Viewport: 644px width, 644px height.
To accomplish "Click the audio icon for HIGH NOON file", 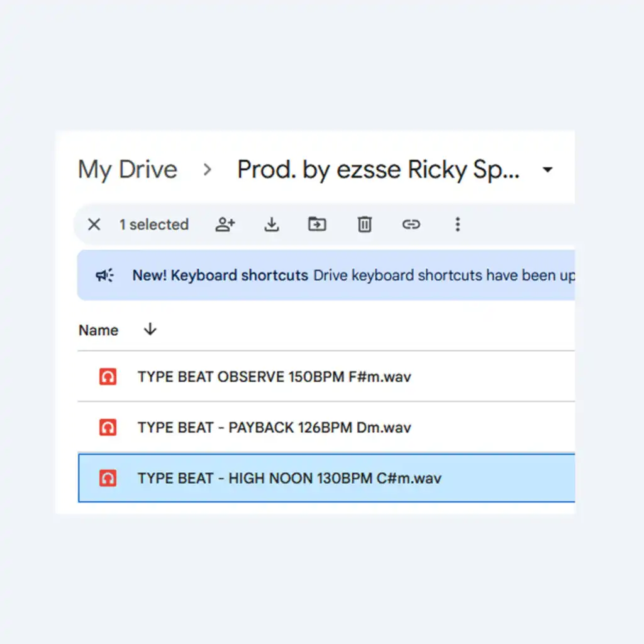I will tap(108, 478).
